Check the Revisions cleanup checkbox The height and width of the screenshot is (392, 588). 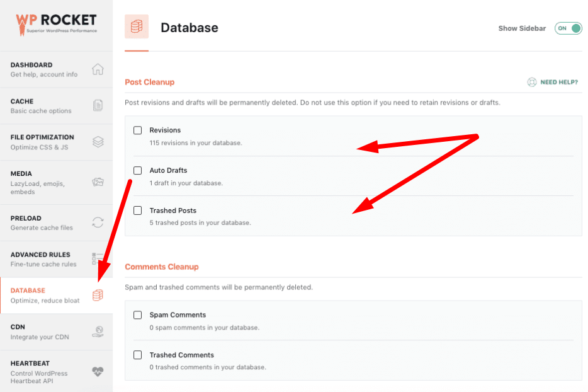coord(137,130)
